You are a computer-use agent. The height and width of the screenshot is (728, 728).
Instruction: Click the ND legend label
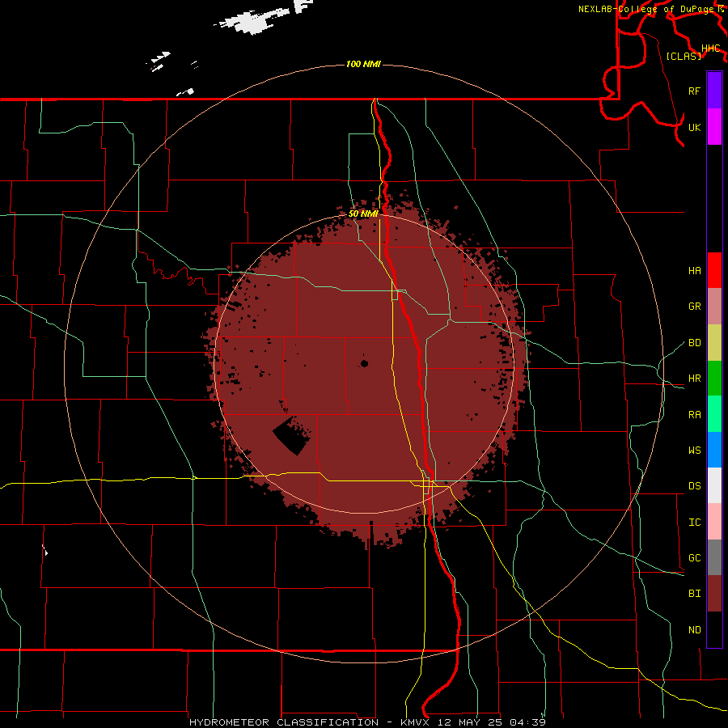click(x=695, y=630)
